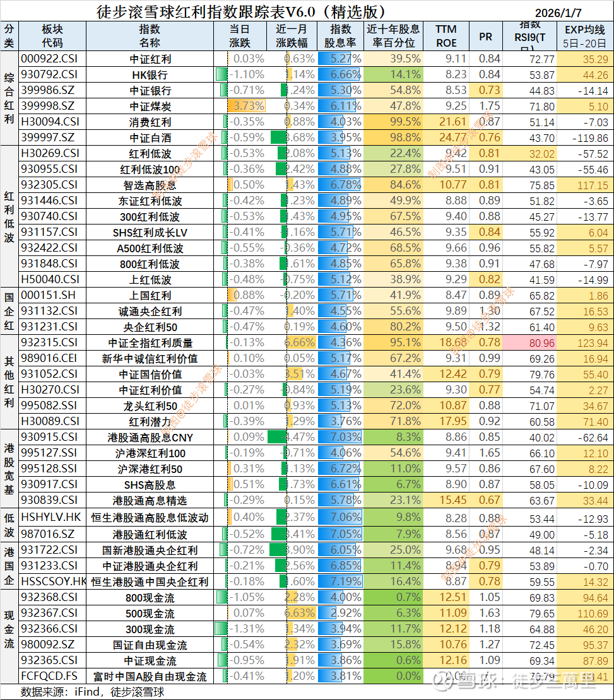Click the index name 港股通高股息CNY
The width and height of the screenshot is (614, 700).
(150, 438)
